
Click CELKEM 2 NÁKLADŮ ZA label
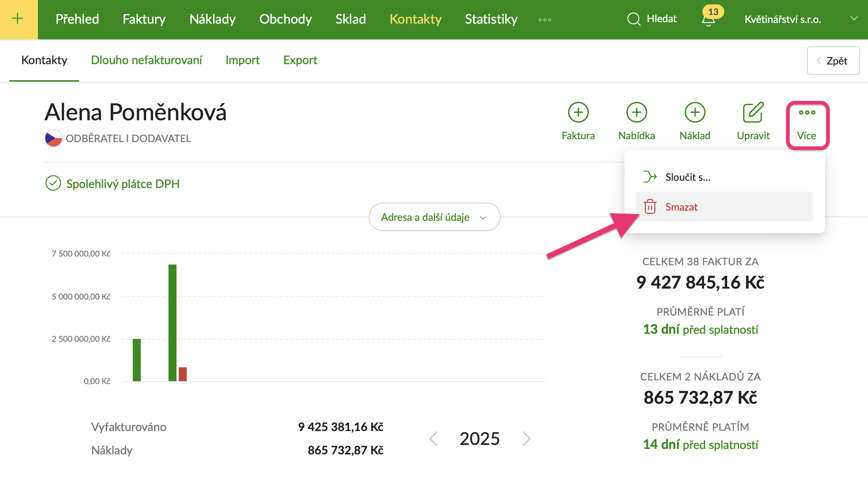tap(700, 377)
